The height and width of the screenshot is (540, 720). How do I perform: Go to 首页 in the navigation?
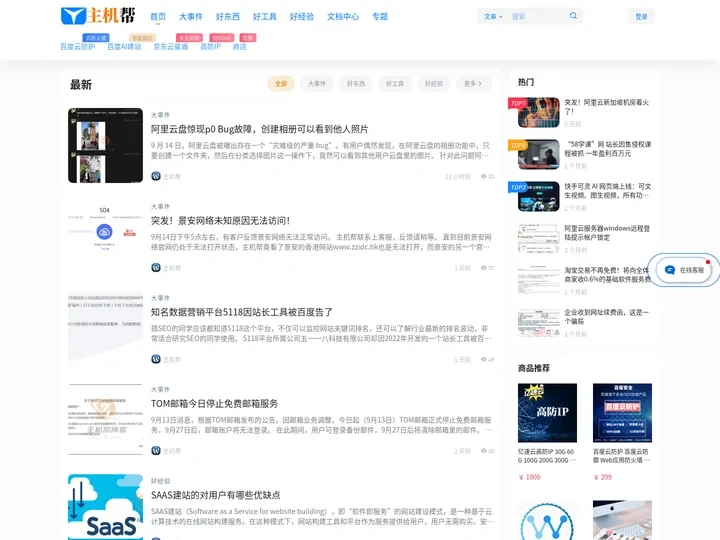tap(158, 17)
